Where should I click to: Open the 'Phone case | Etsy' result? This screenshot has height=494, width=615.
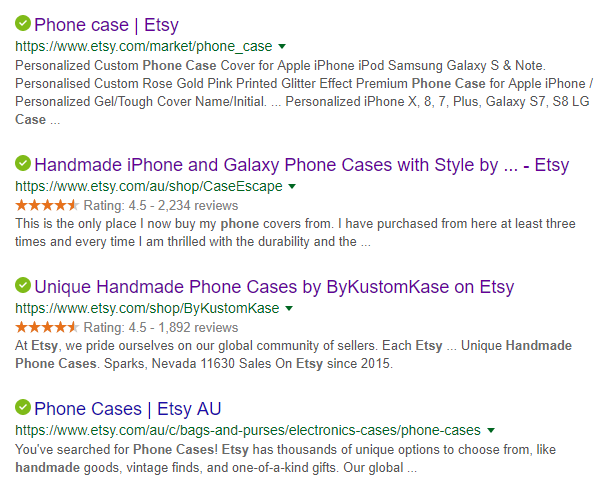(106, 24)
